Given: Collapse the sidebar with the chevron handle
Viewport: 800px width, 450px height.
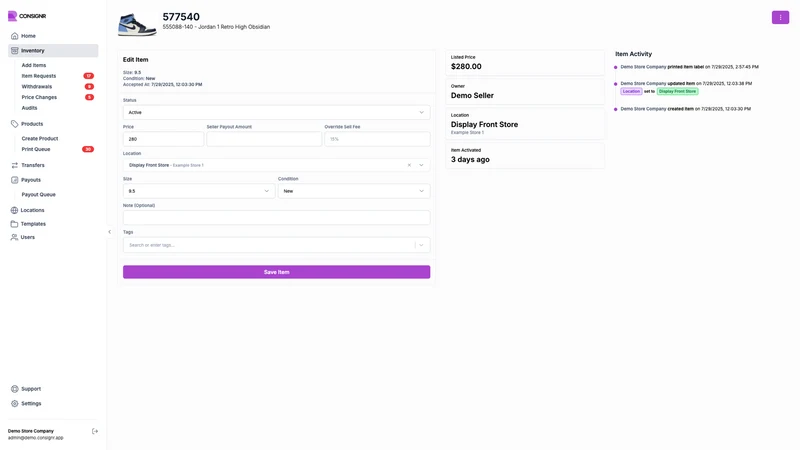Looking at the screenshot, I should tap(109, 232).
